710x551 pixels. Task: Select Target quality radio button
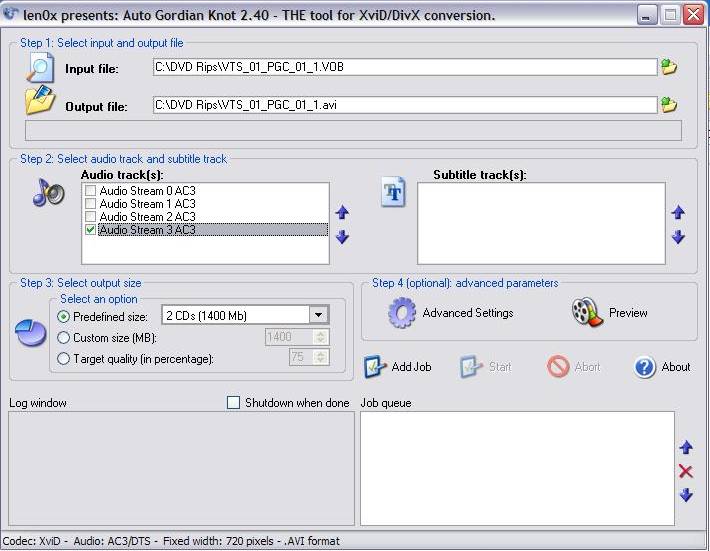coord(63,359)
